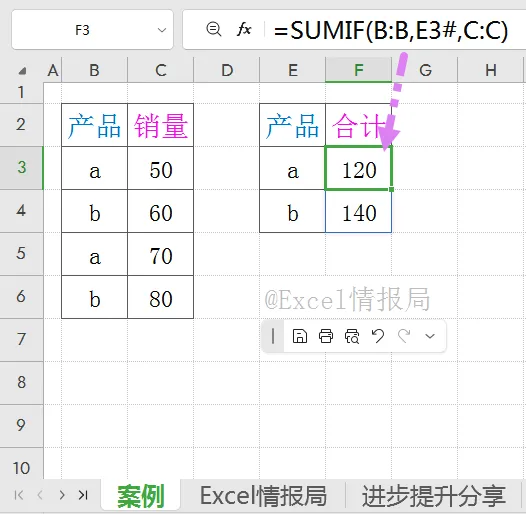Image resolution: width=526 pixels, height=514 pixels.
Task: Switch to the 进步提升分享 sheet tab
Action: point(433,496)
